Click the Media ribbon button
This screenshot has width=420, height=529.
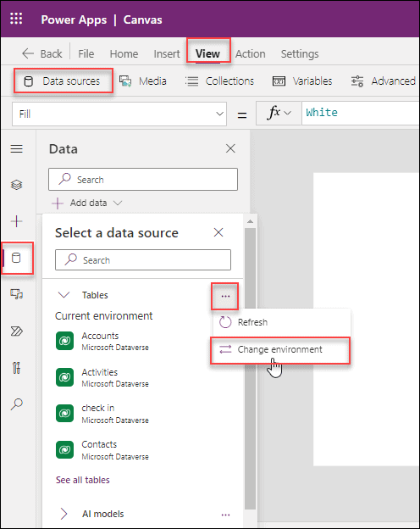coord(143,81)
